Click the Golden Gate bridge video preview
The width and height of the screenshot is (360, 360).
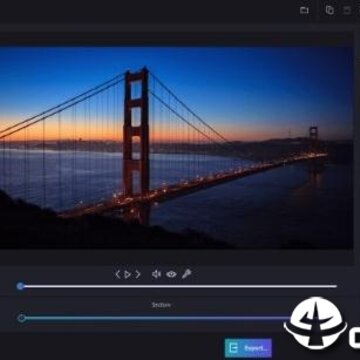(x=176, y=148)
